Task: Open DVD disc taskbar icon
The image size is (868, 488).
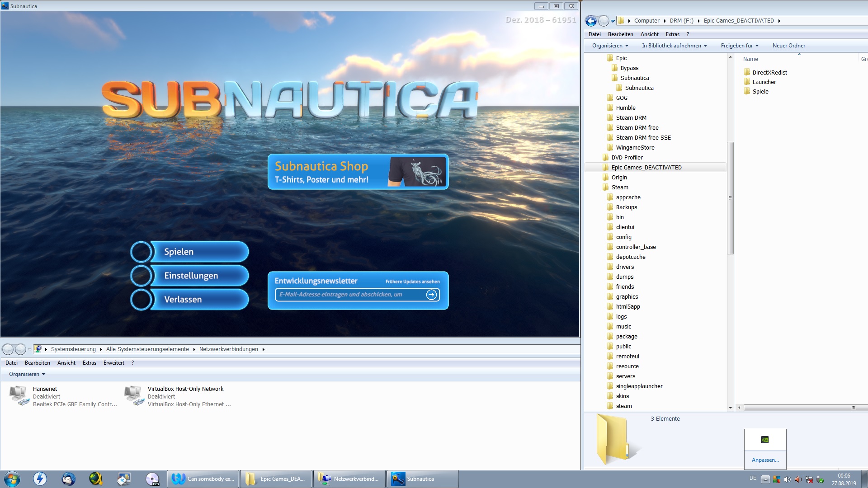Action: [152, 479]
